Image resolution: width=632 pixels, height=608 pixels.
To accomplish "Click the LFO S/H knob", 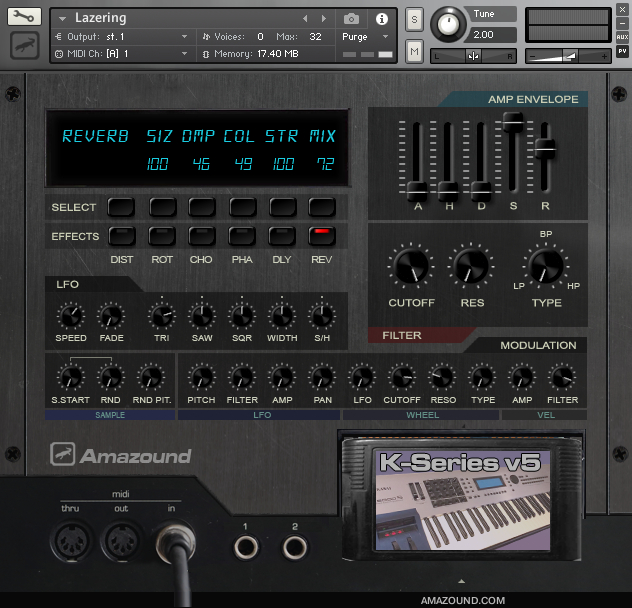I will click(x=322, y=316).
